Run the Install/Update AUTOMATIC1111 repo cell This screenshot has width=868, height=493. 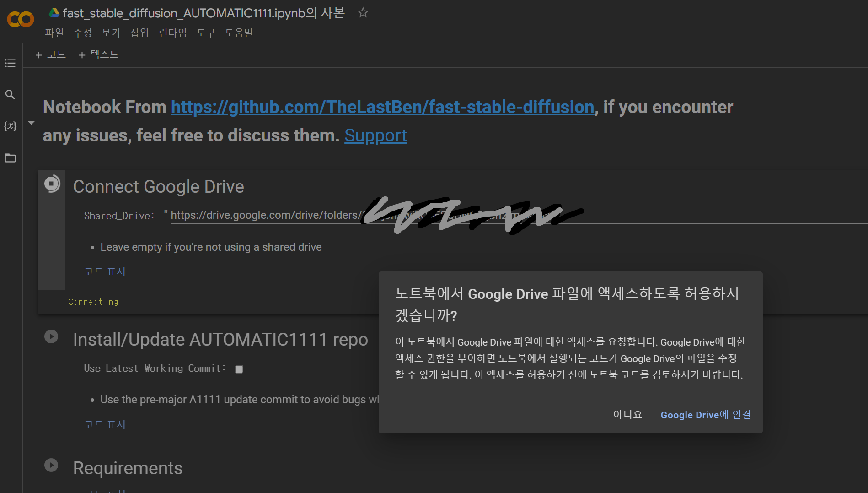[51, 336]
